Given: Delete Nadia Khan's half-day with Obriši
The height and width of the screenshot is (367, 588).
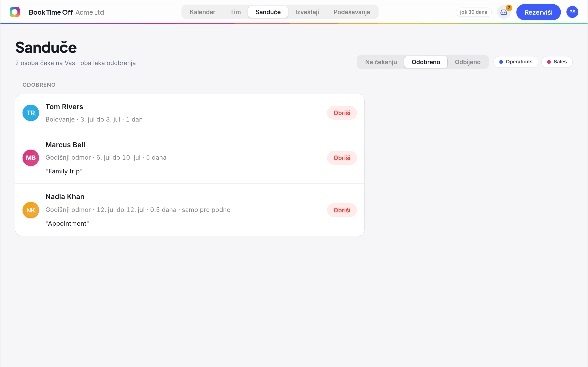Looking at the screenshot, I should click(342, 210).
